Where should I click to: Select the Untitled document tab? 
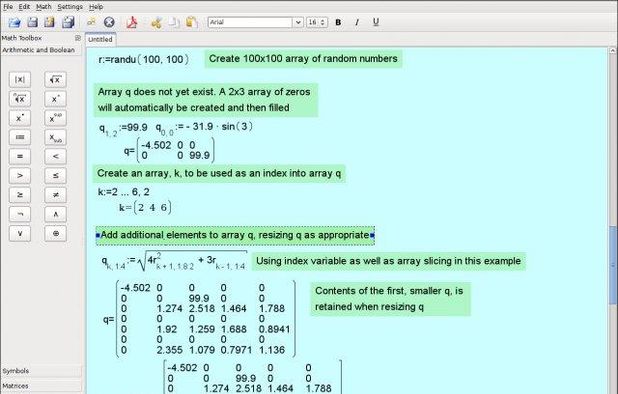pyautogui.click(x=100, y=39)
